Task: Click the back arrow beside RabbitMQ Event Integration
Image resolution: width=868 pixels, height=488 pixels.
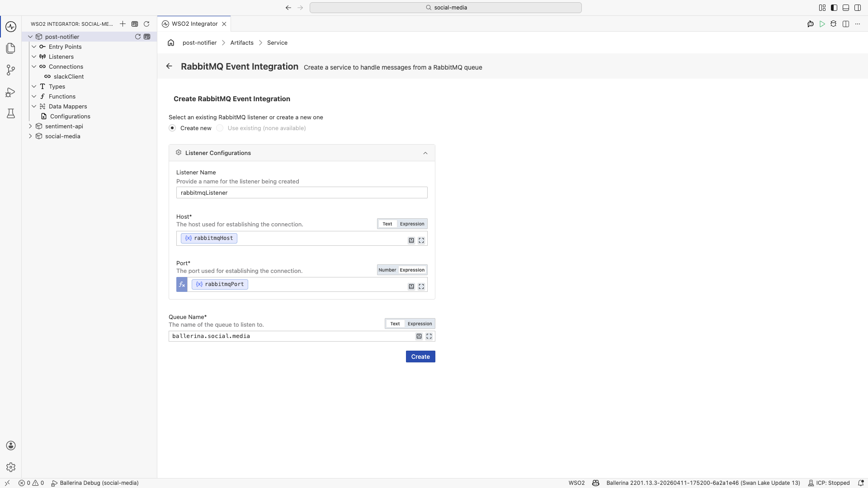Action: coord(169,66)
